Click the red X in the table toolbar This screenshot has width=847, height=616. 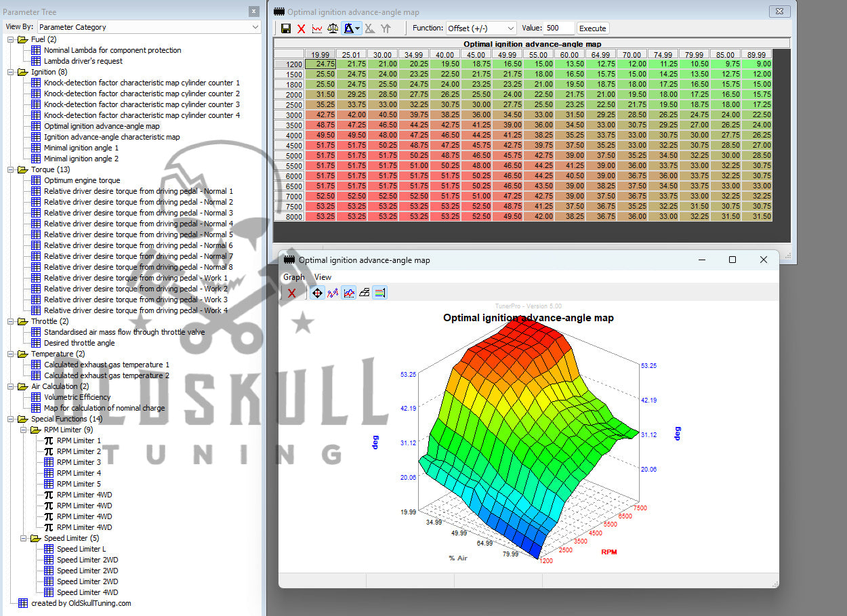click(x=301, y=28)
